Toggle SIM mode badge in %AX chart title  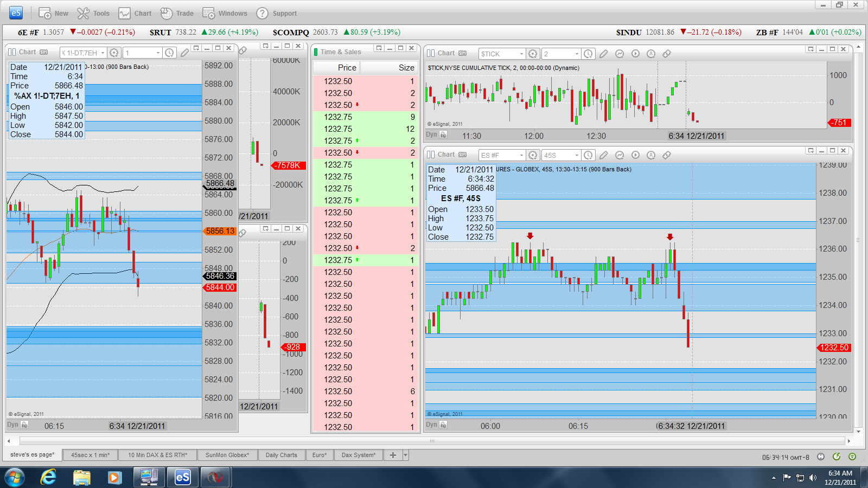(44, 53)
